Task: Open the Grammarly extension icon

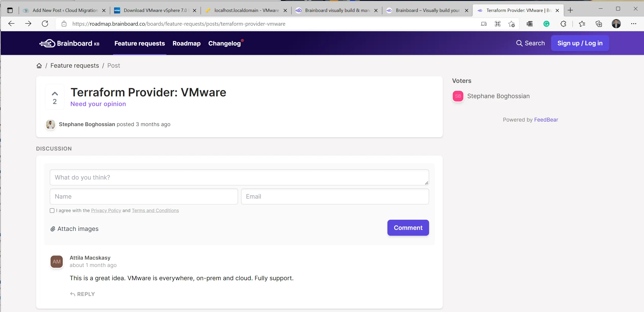Action: pyautogui.click(x=546, y=24)
